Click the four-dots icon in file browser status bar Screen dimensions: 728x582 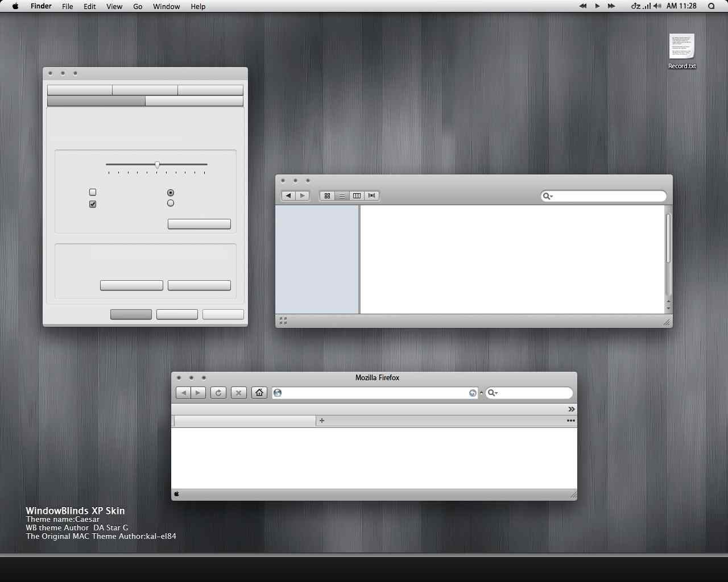[283, 321]
